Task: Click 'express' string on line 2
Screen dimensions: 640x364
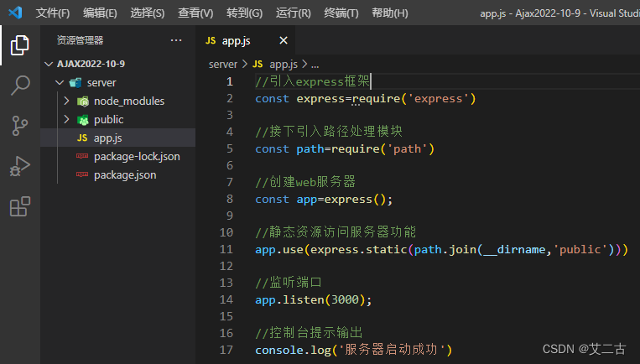Action: (x=439, y=98)
